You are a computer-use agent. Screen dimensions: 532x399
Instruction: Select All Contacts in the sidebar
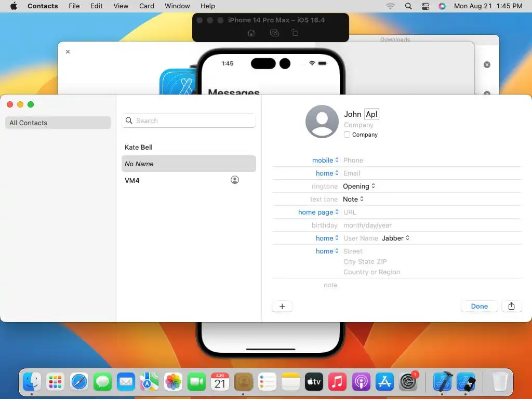tap(58, 123)
